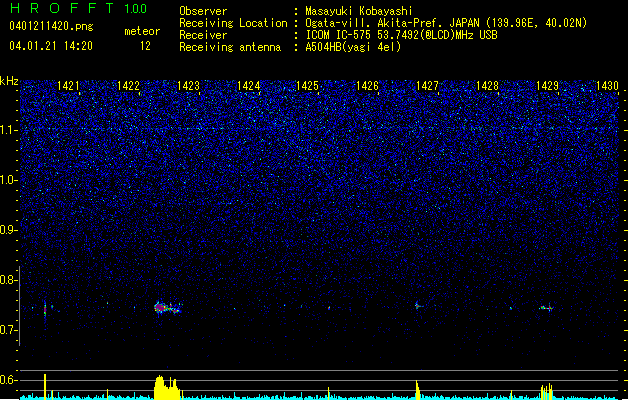Click the meteor echo near 1429
The image size is (629, 400).
(546, 308)
